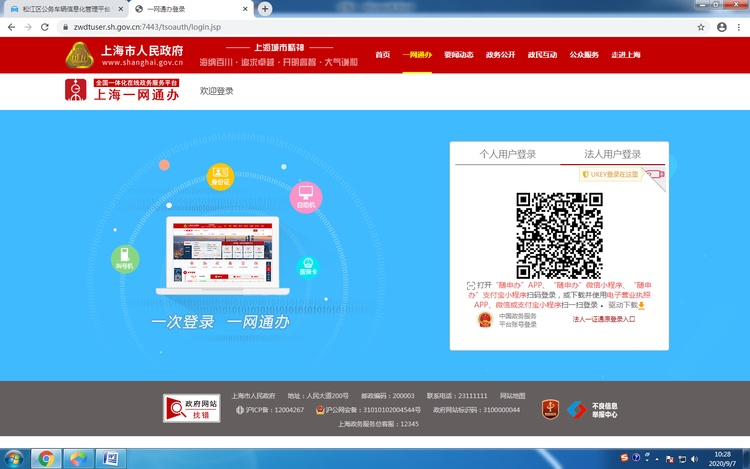Click the Chrome taskbar icon
Viewport: 750px width, 469px height.
(x=46, y=459)
